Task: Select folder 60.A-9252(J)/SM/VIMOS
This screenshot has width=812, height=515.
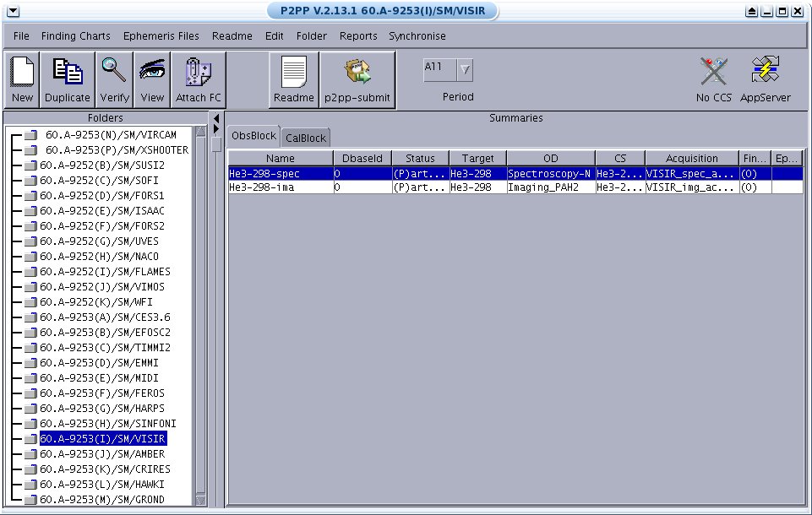Action: click(102, 287)
